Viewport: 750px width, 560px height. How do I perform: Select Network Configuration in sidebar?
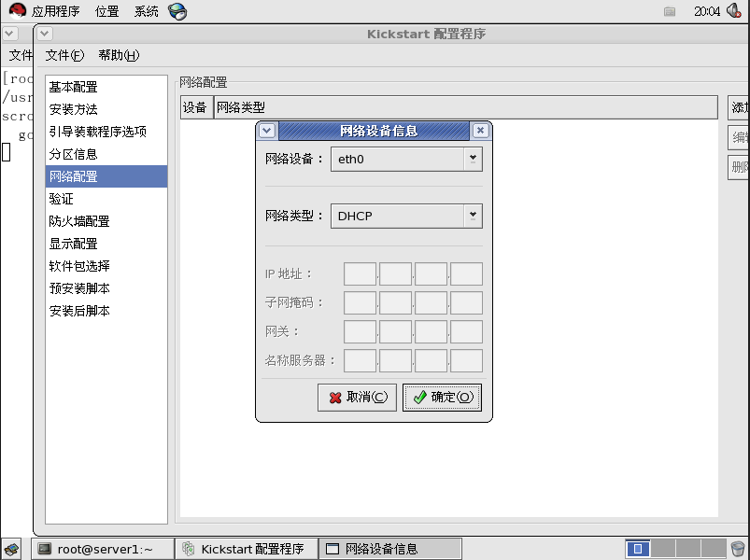pyautogui.click(x=106, y=176)
